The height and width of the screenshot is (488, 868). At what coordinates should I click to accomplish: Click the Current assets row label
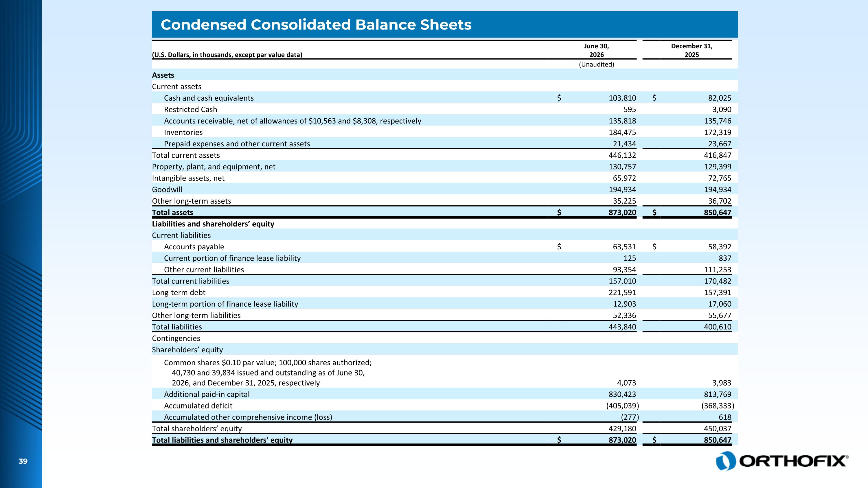[176, 86]
